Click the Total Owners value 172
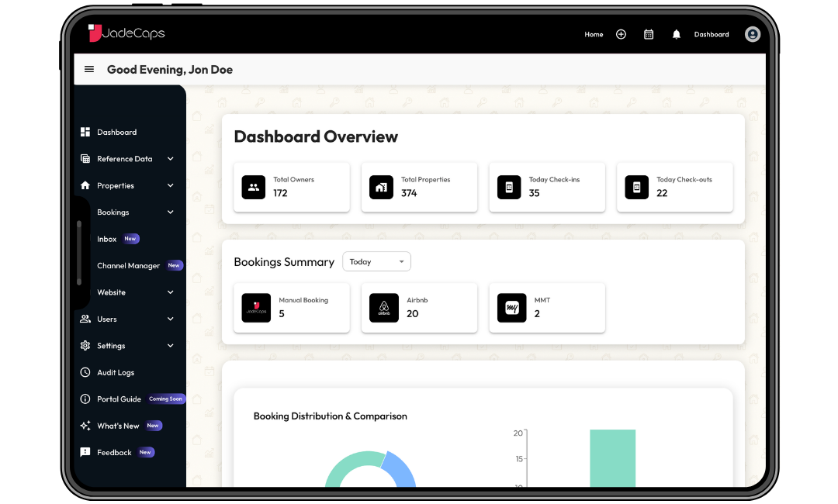Screen dimensions: 838x504 (280, 193)
